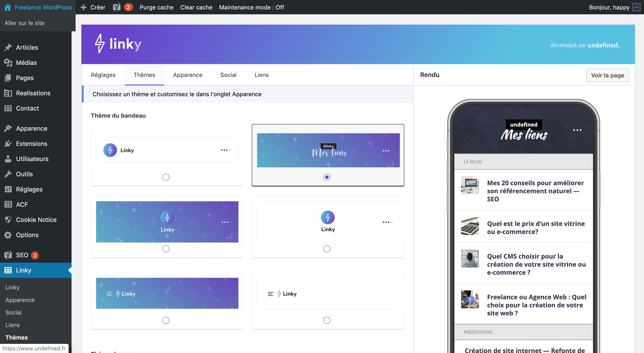Open Social submenu under Linky
The image size is (644, 353).
(13, 312)
